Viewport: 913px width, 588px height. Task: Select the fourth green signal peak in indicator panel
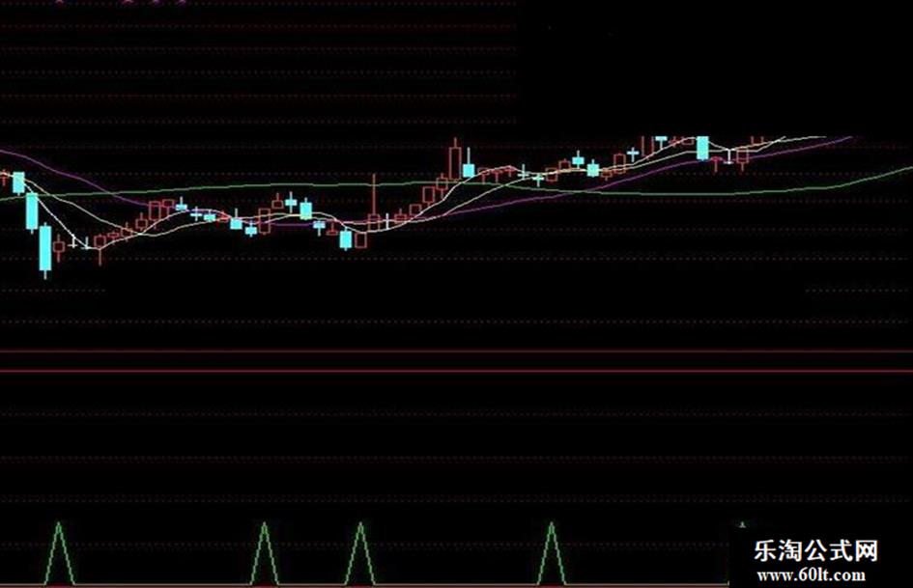[551, 553]
